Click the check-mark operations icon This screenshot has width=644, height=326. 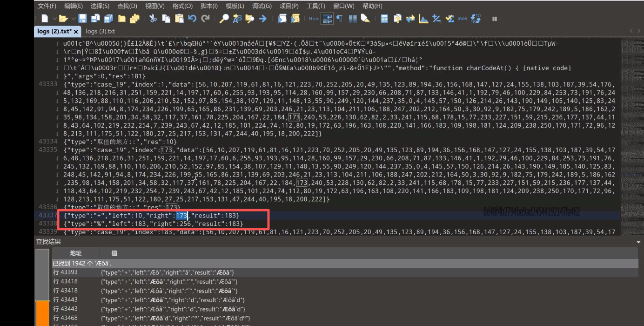(449, 19)
